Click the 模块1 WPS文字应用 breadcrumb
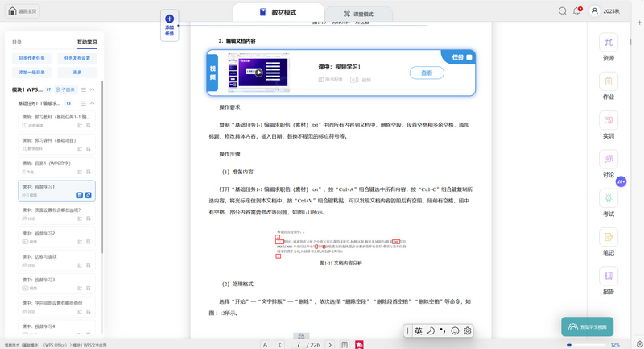The height and width of the screenshot is (349, 644). click(89, 345)
